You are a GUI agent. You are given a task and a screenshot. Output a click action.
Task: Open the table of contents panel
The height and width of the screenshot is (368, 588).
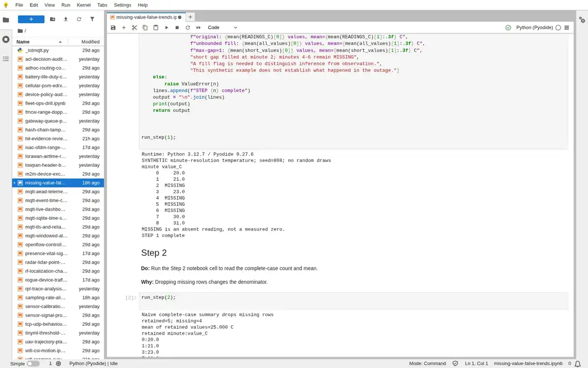[x=6, y=58]
